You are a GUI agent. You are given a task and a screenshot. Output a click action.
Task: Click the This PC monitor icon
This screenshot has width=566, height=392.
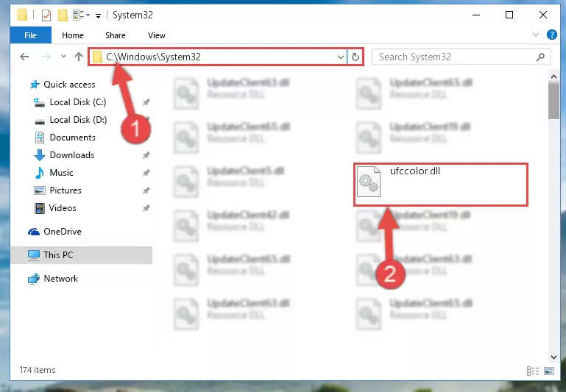34,255
